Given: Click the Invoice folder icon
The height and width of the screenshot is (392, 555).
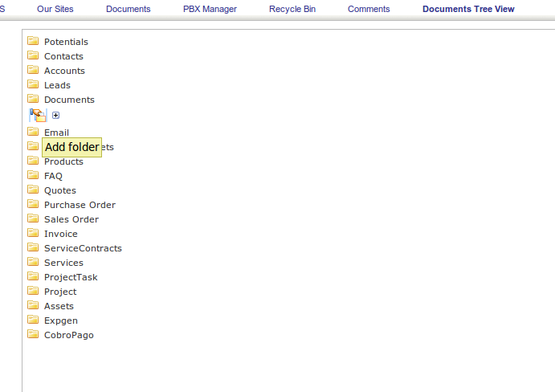Looking at the screenshot, I should click(x=33, y=233).
